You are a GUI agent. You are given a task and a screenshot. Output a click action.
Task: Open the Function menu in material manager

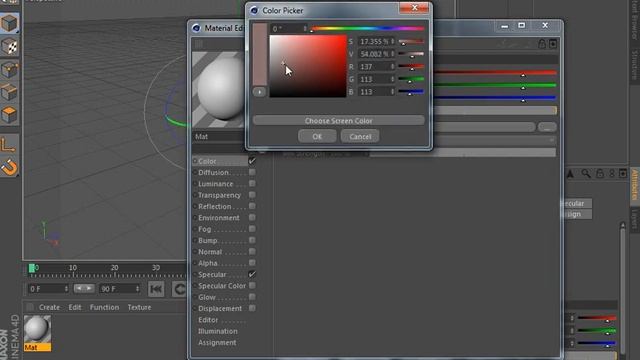click(104, 307)
